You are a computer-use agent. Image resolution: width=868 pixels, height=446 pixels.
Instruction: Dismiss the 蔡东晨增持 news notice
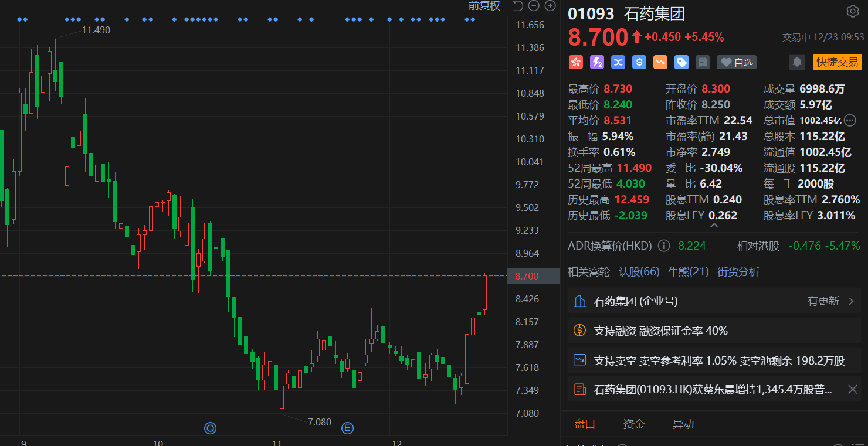[852, 389]
